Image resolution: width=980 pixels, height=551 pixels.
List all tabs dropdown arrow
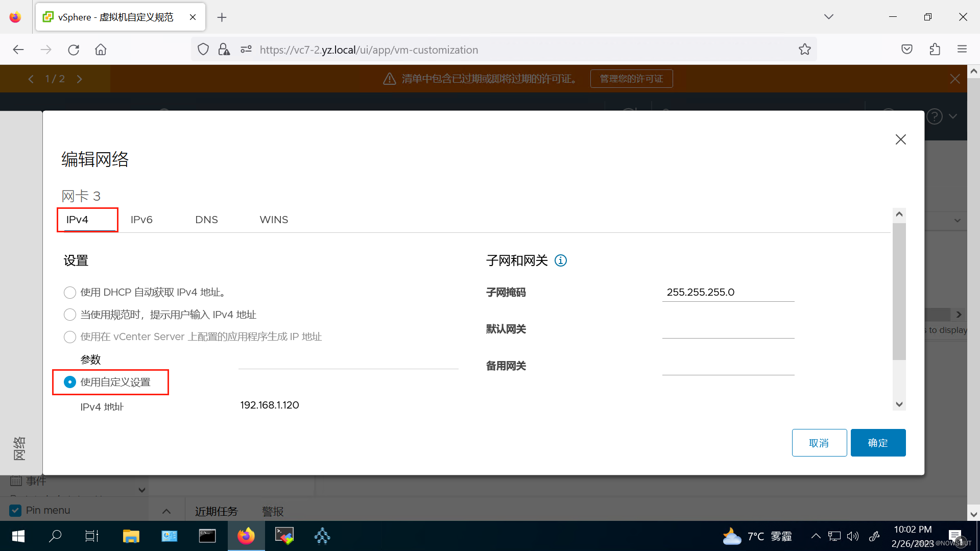click(828, 17)
